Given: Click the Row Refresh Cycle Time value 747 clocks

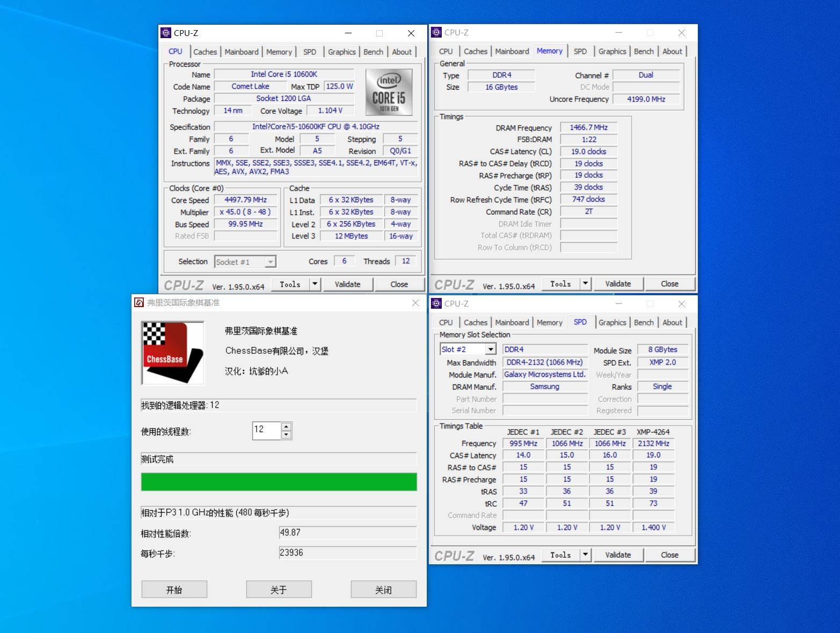Looking at the screenshot, I should click(x=589, y=199).
